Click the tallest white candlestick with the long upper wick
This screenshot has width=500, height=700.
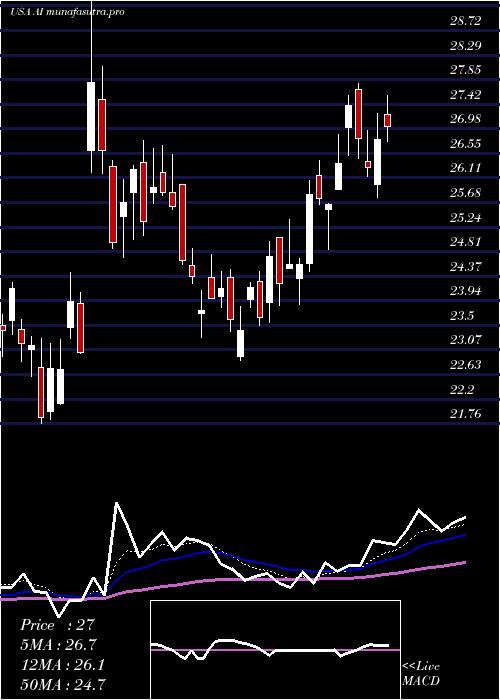(x=91, y=116)
